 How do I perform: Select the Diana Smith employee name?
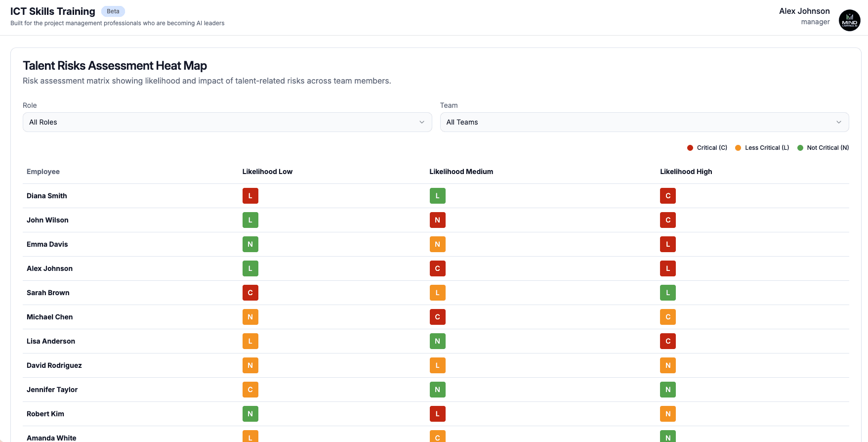(x=47, y=196)
